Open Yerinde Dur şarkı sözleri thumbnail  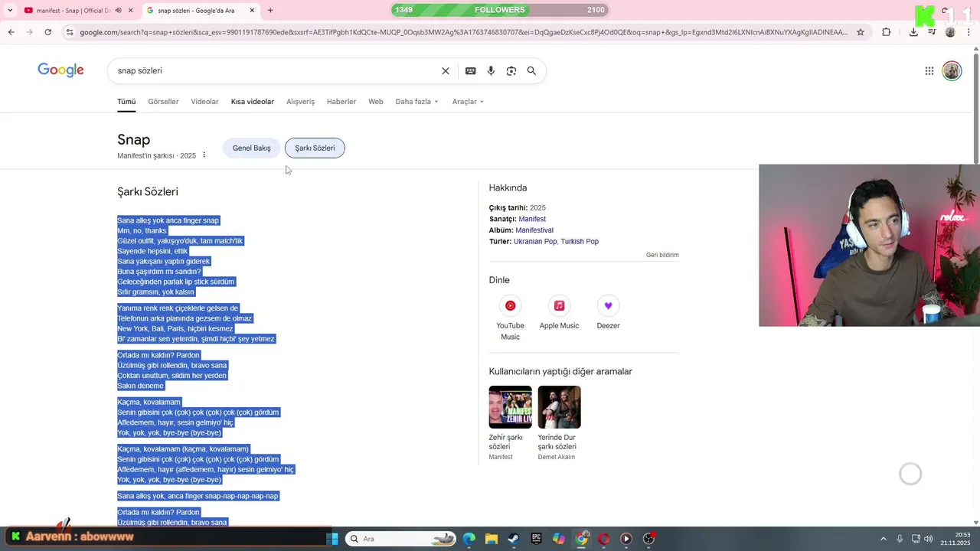(x=559, y=407)
